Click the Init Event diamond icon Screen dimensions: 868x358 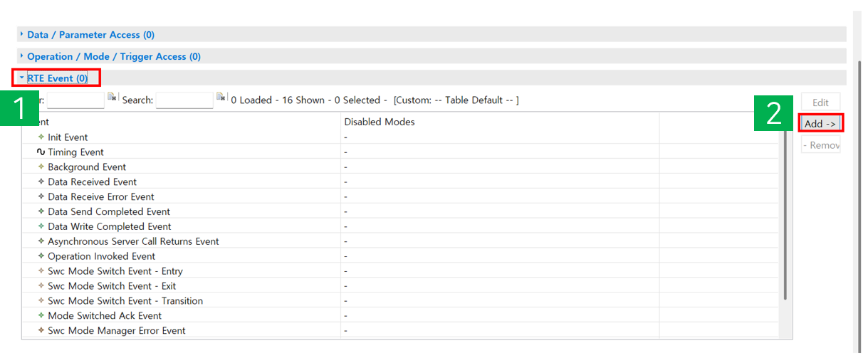point(41,137)
